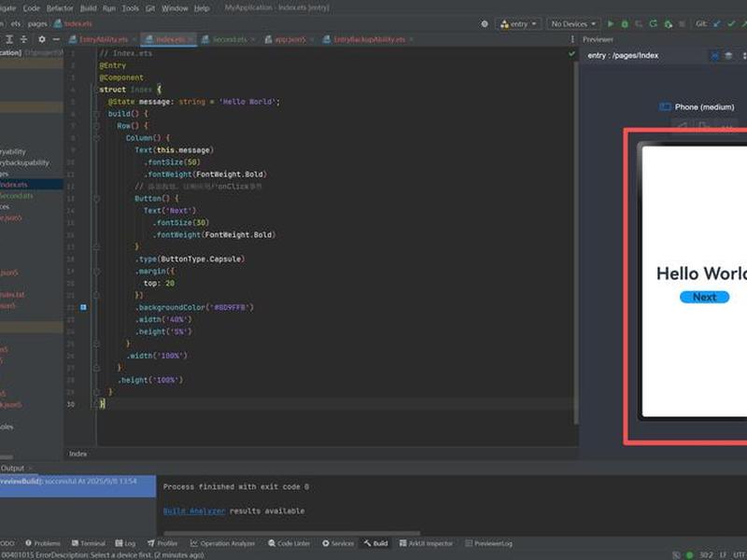This screenshot has width=747, height=560.
Task: Select Phone (medium) device profile
Action: tap(697, 107)
